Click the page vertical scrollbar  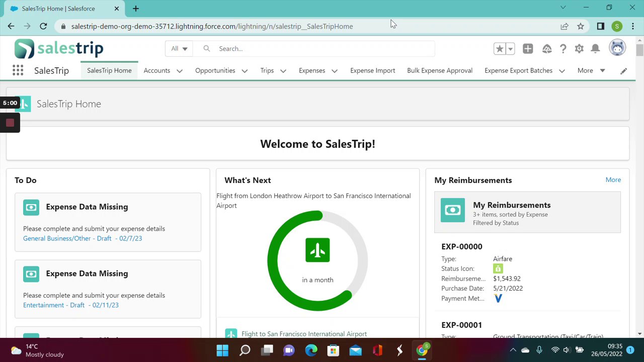639,50
